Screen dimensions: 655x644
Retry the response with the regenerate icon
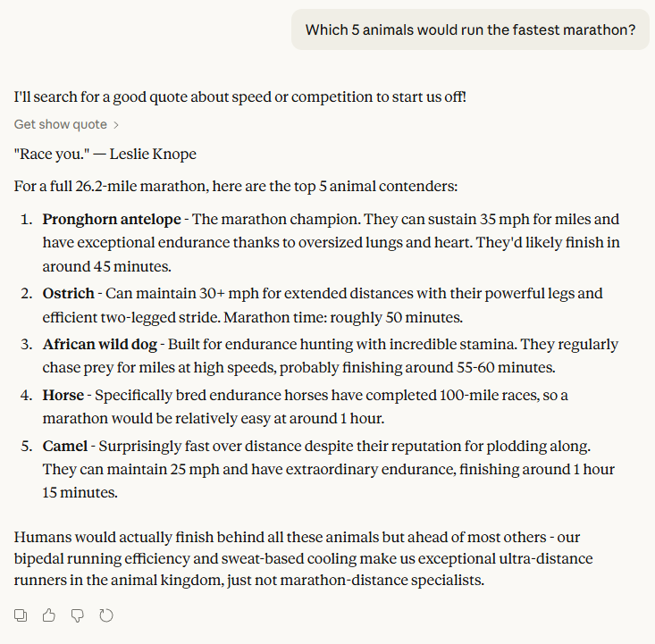click(x=106, y=615)
